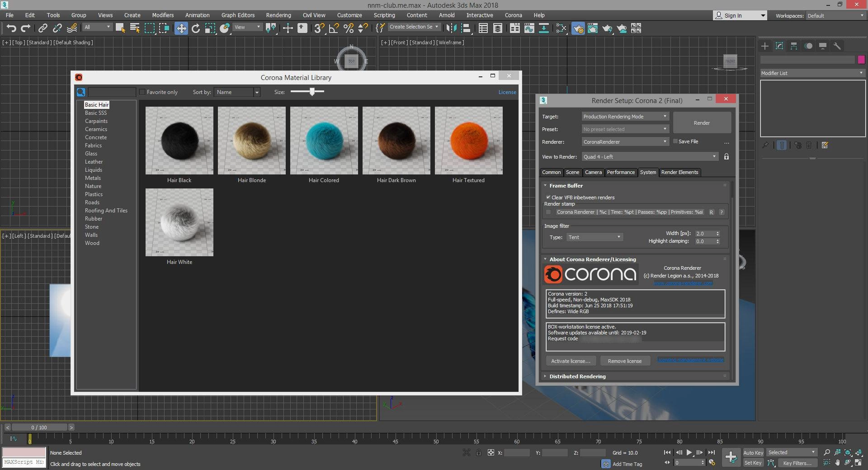Image resolution: width=868 pixels, height=470 pixels.
Task: Toggle the selection lock in the status bar
Action: 478,452
